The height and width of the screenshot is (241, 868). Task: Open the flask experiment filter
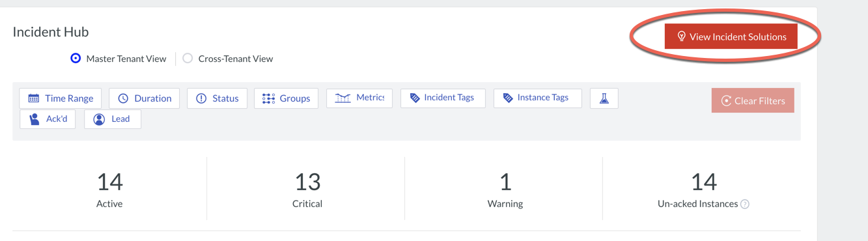[x=604, y=98]
